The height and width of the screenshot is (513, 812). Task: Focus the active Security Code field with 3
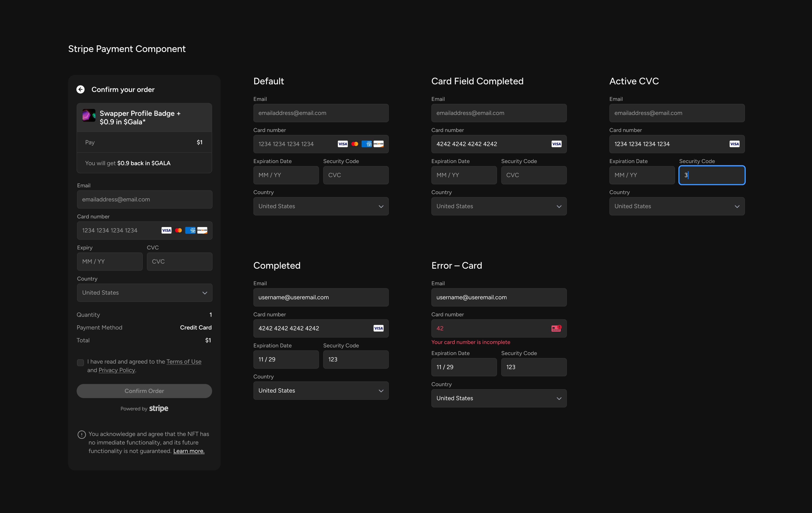coord(712,175)
